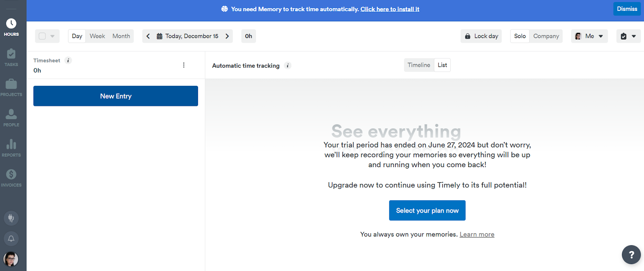Open the help question mark button
Screen dimensions: 644x271
631,254
